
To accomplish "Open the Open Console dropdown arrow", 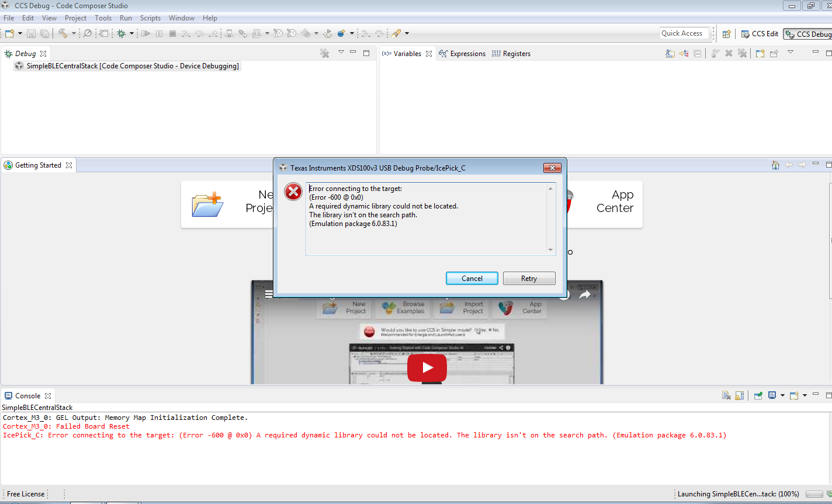I will [x=805, y=395].
